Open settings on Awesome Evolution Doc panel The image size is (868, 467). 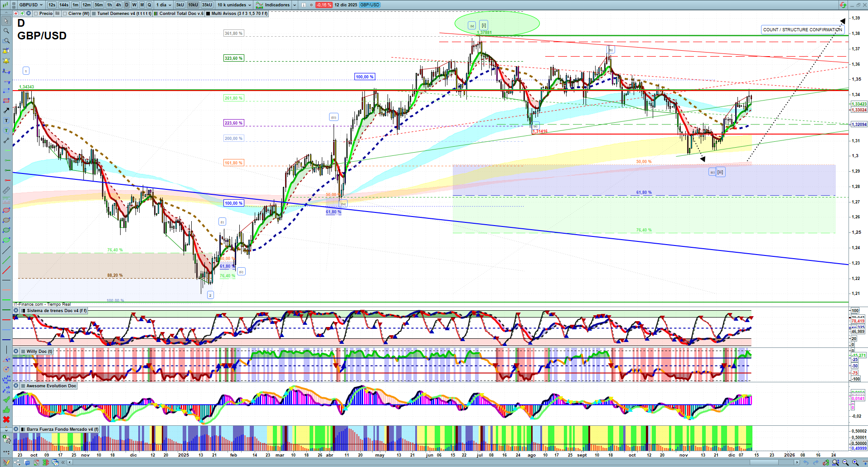click(16, 386)
